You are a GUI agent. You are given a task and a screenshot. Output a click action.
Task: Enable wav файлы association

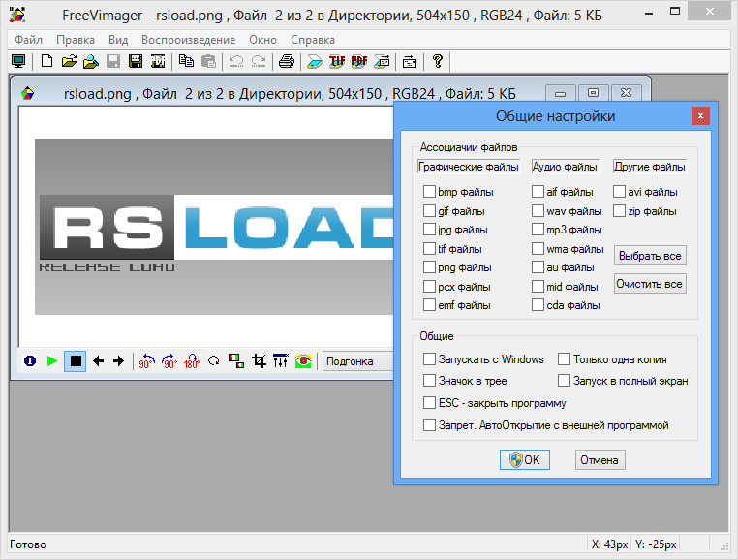click(x=538, y=210)
